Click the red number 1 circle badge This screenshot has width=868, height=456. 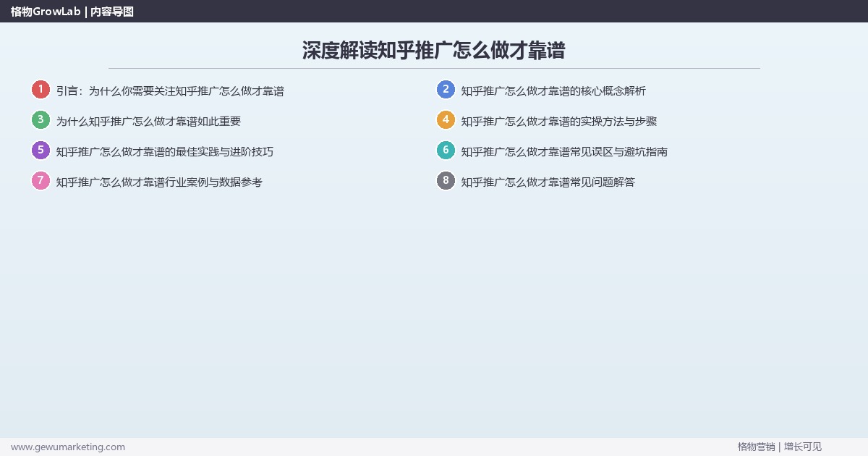pos(41,90)
